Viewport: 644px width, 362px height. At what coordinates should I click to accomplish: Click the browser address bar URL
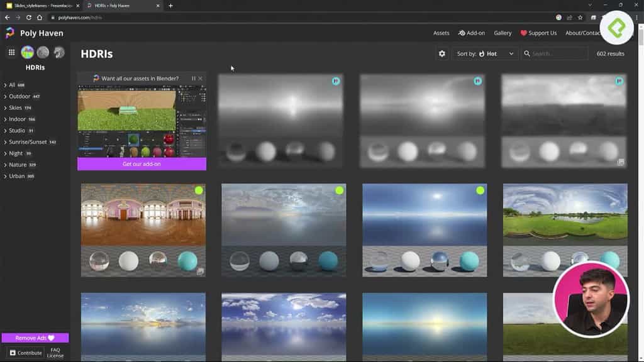click(x=80, y=18)
